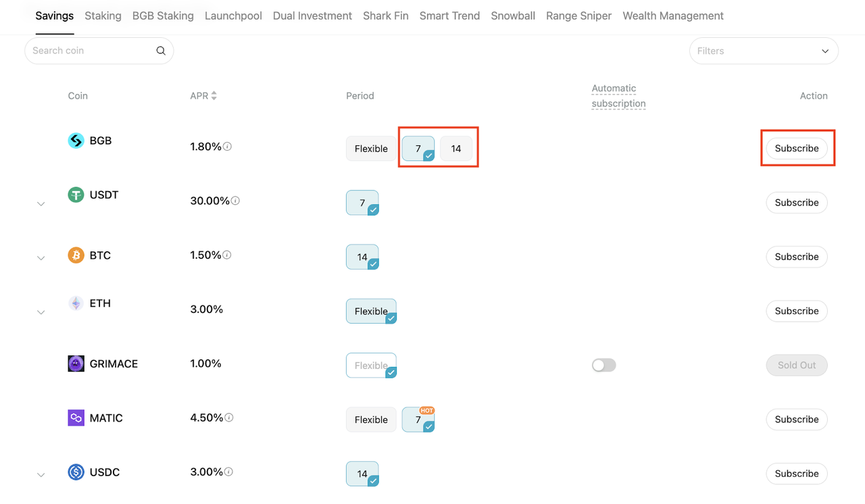
Task: Click the Bitcoin coin icon
Action: (x=76, y=255)
